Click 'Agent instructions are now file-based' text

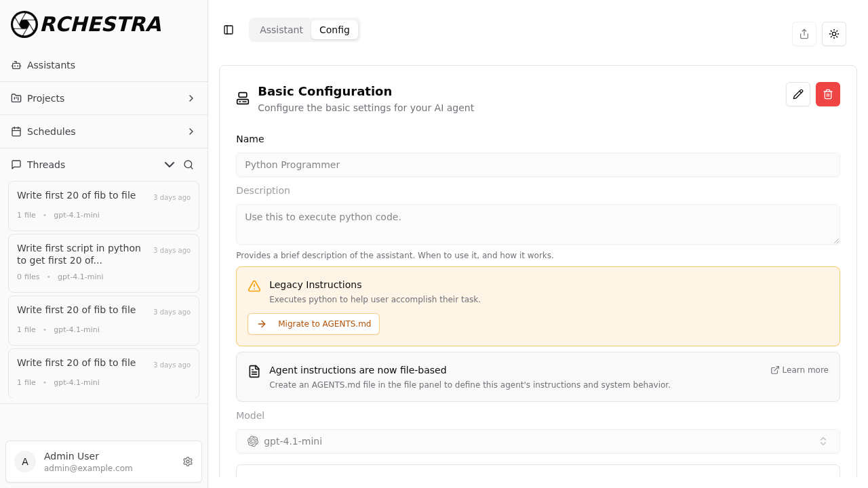coord(357,370)
